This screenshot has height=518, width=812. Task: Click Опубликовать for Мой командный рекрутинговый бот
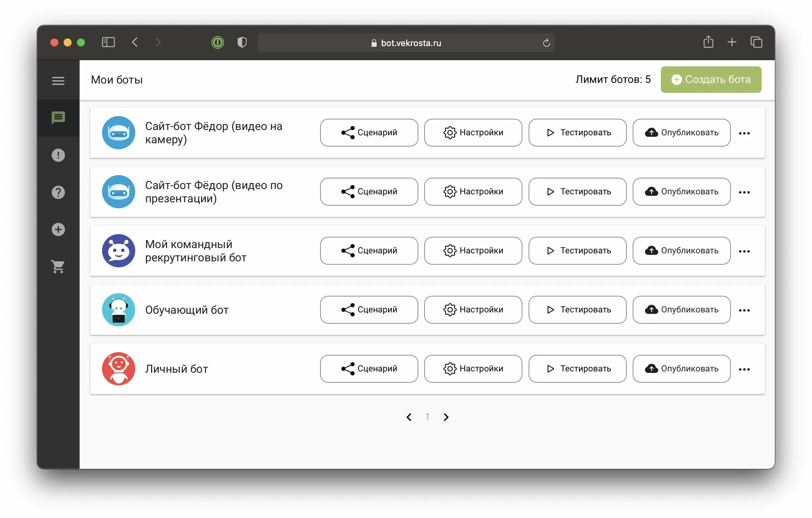click(681, 251)
